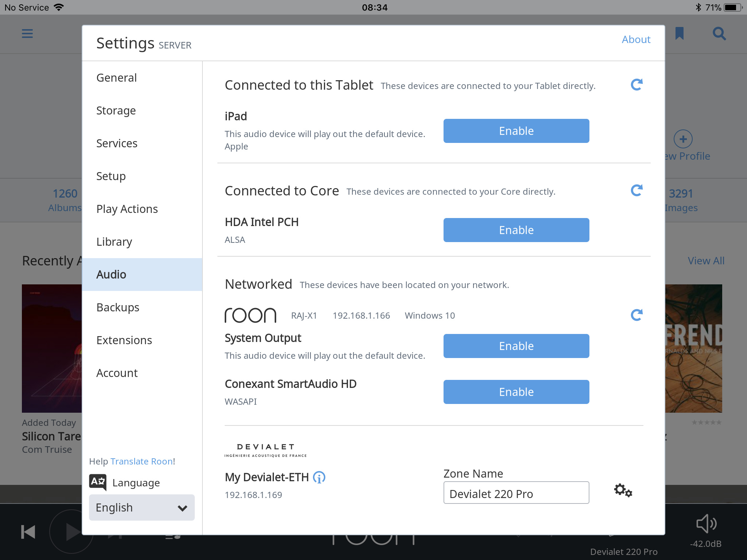Enable the Conexant SmartAudio HD device

[x=516, y=392]
